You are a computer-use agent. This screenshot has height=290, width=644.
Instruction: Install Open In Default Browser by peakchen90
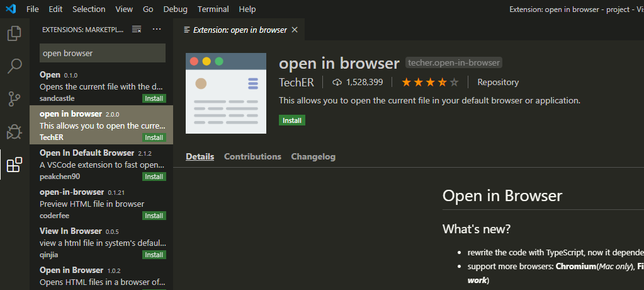154,177
